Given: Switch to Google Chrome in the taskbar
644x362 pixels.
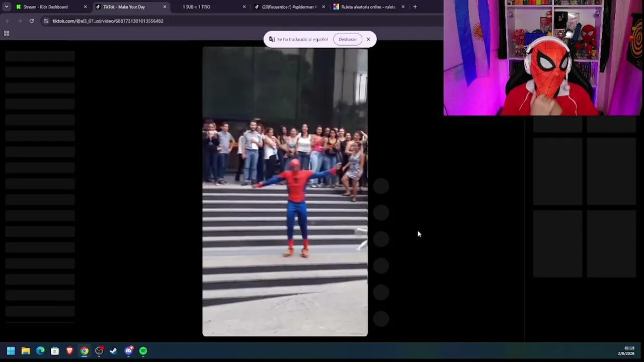Looking at the screenshot, I should click(x=85, y=351).
